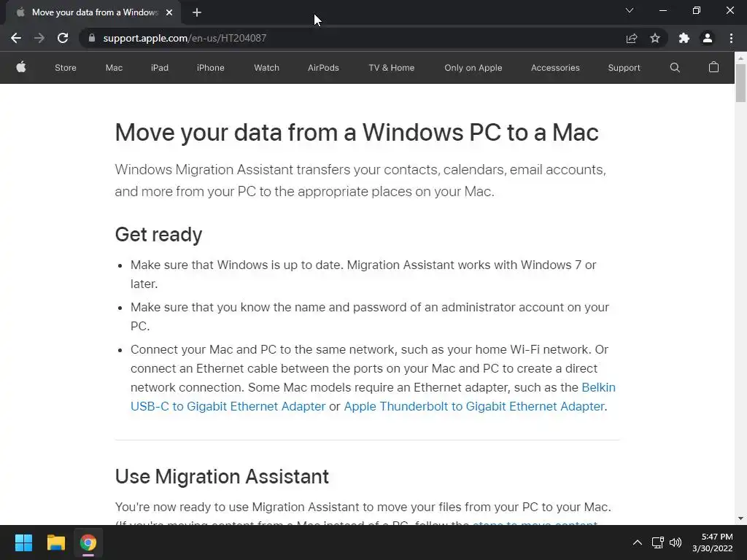
Task: Click the page vertical scrollbar thumb
Action: point(740,82)
